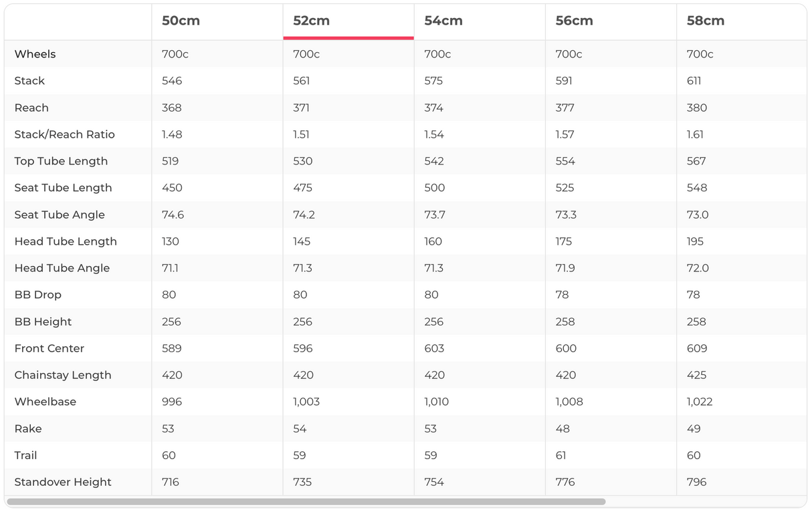Select the 50cm size column header
This screenshot has height=514, width=812.
pyautogui.click(x=181, y=21)
